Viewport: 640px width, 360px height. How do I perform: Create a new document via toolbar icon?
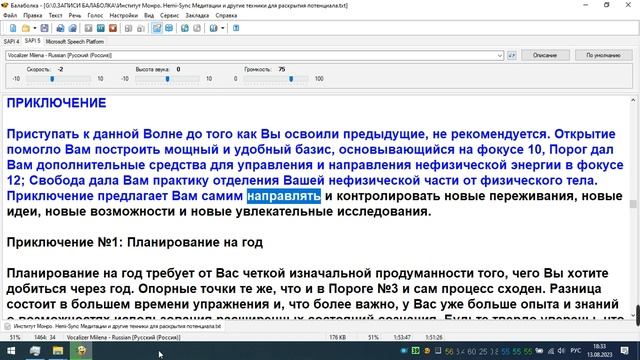(13, 28)
